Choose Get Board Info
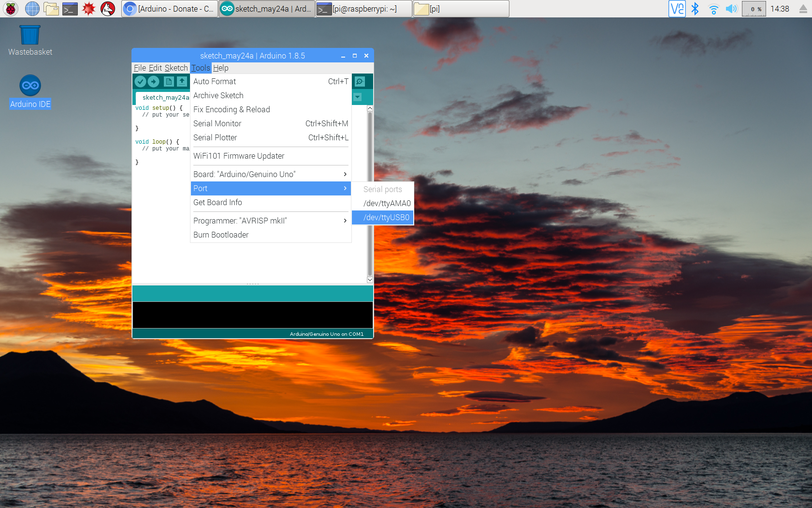Screen dimensions: 812x508 (x=271, y=202)
